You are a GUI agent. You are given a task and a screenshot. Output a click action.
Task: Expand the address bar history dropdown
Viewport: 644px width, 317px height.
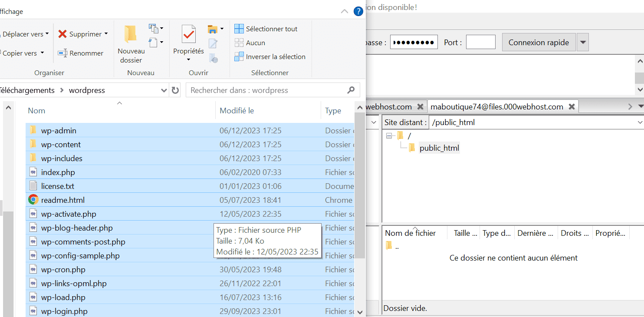[164, 90]
